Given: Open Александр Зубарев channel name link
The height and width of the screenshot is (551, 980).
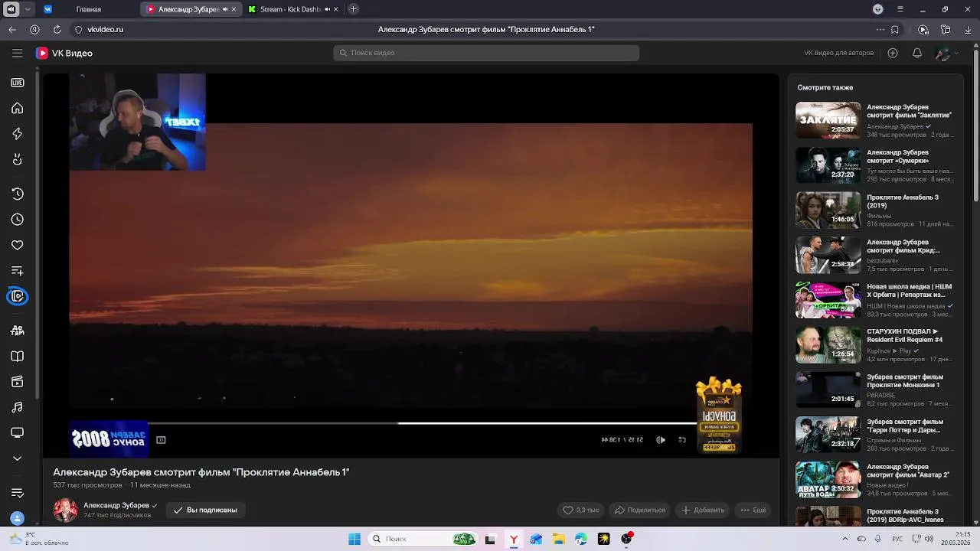Looking at the screenshot, I should coord(116,506).
